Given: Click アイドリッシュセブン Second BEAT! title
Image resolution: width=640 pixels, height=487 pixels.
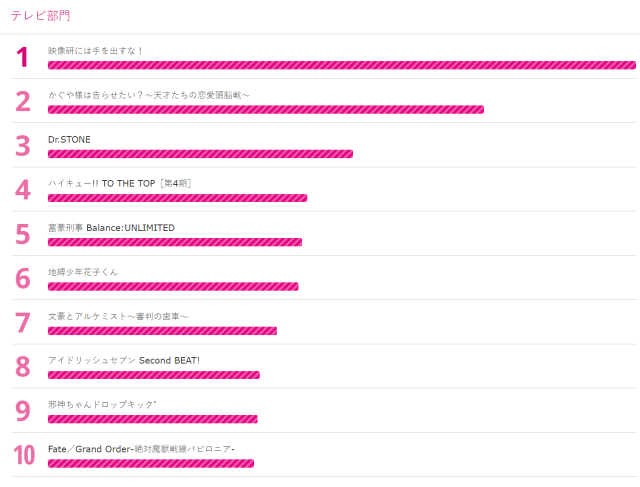Looking at the screenshot, I should click(124, 360).
